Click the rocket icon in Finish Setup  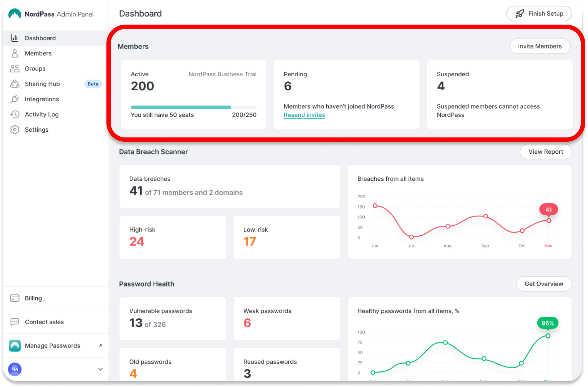520,14
